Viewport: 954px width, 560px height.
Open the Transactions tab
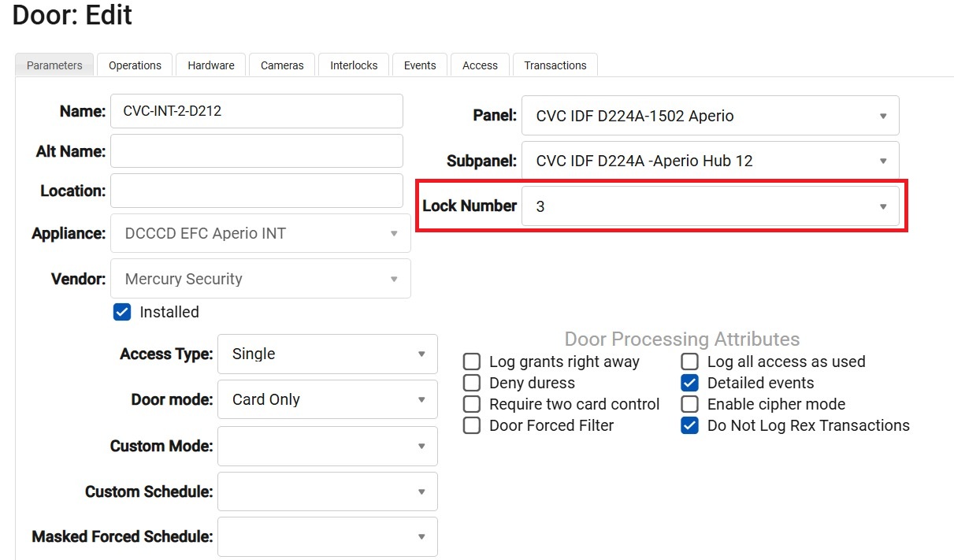pyautogui.click(x=555, y=65)
